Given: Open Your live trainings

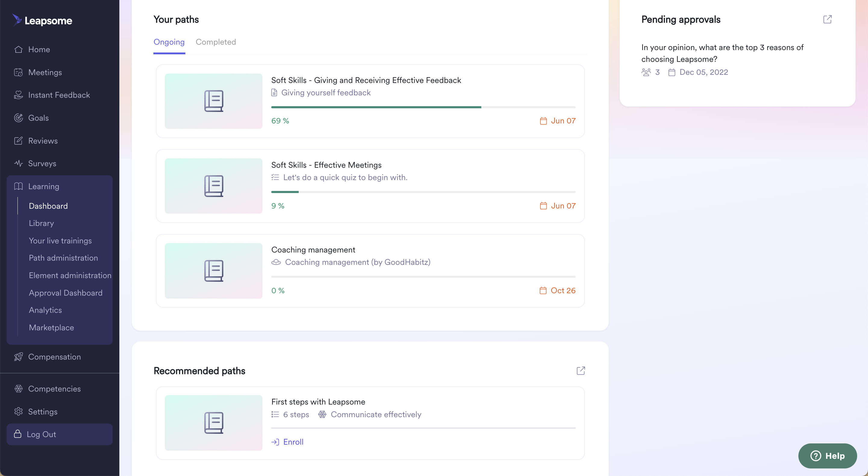Looking at the screenshot, I should click(60, 240).
